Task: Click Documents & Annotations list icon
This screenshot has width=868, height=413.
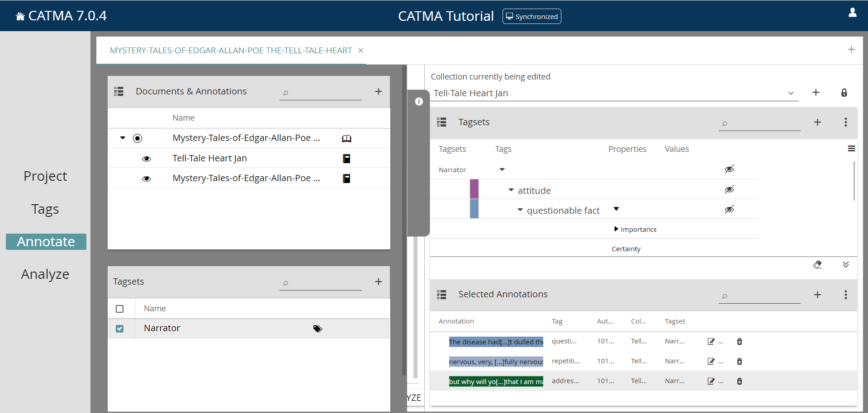Action: coord(119,91)
